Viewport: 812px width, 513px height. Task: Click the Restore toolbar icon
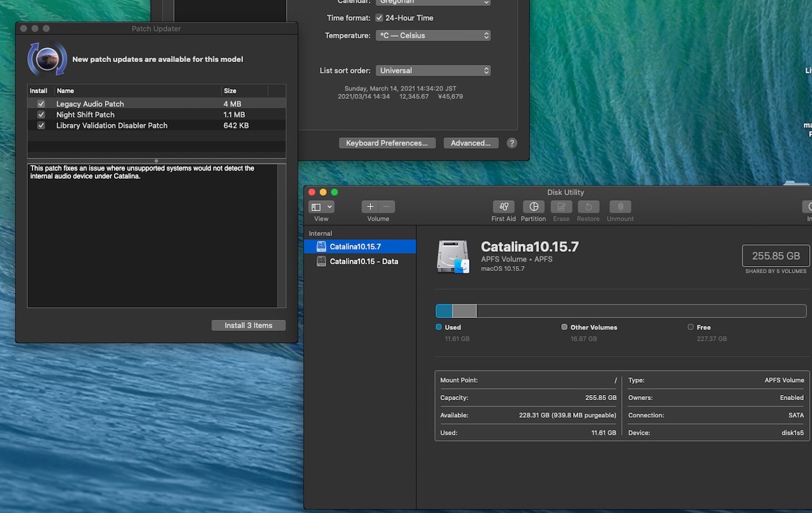[588, 206]
